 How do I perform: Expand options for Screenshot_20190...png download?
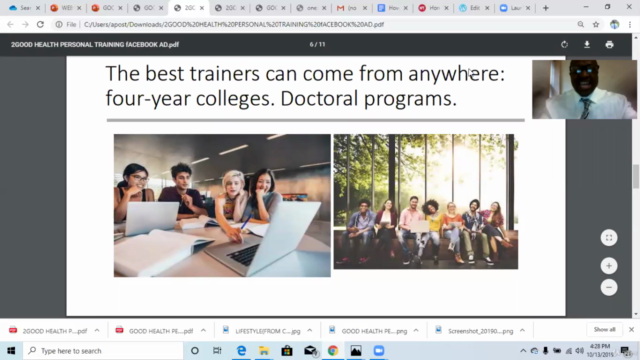(522, 331)
